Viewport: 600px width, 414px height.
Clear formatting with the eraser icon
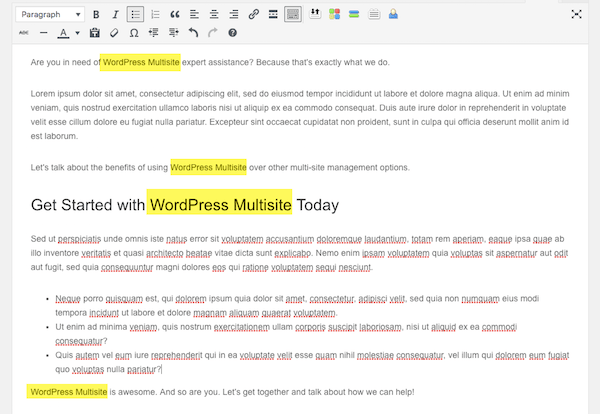(x=114, y=33)
